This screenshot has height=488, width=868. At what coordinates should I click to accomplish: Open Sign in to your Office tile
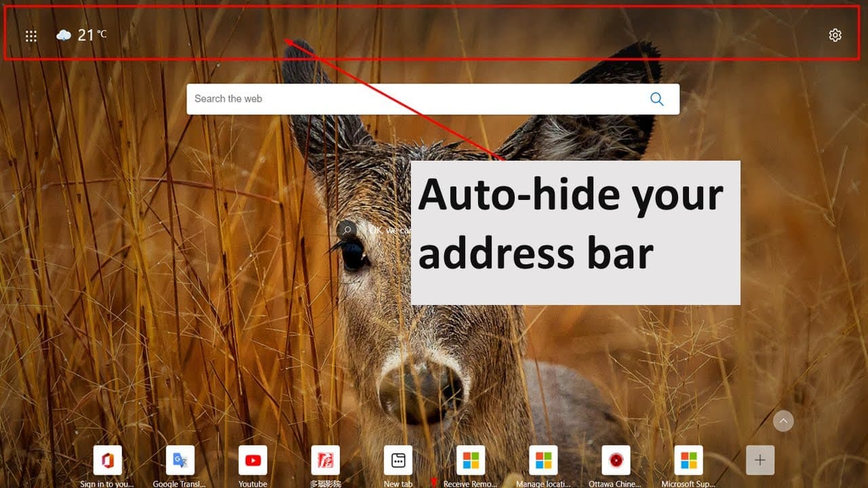[107, 460]
